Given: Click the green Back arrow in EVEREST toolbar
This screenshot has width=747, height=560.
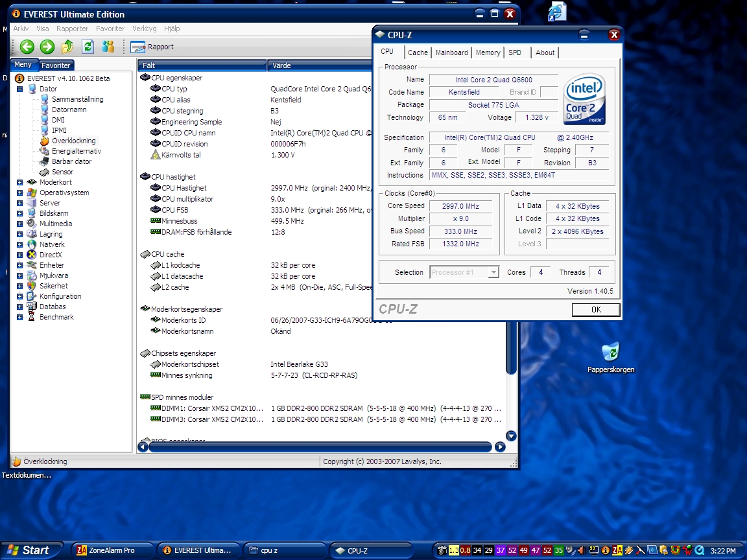Looking at the screenshot, I should coord(27,47).
